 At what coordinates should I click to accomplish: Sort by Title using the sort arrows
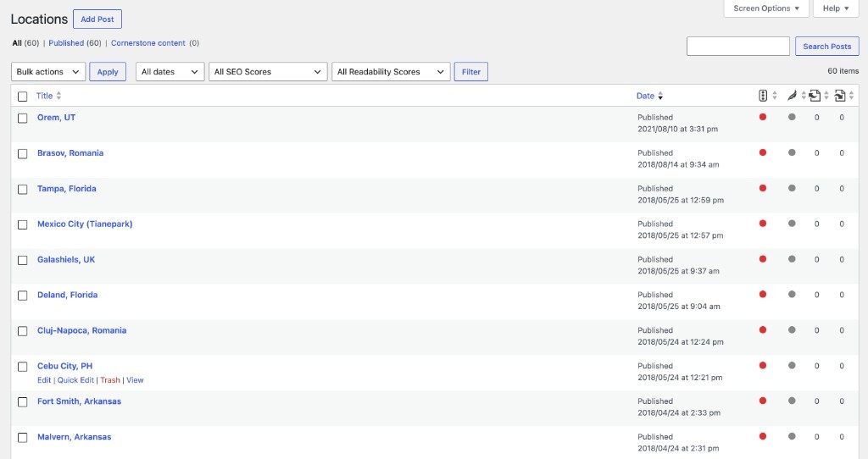tap(58, 96)
